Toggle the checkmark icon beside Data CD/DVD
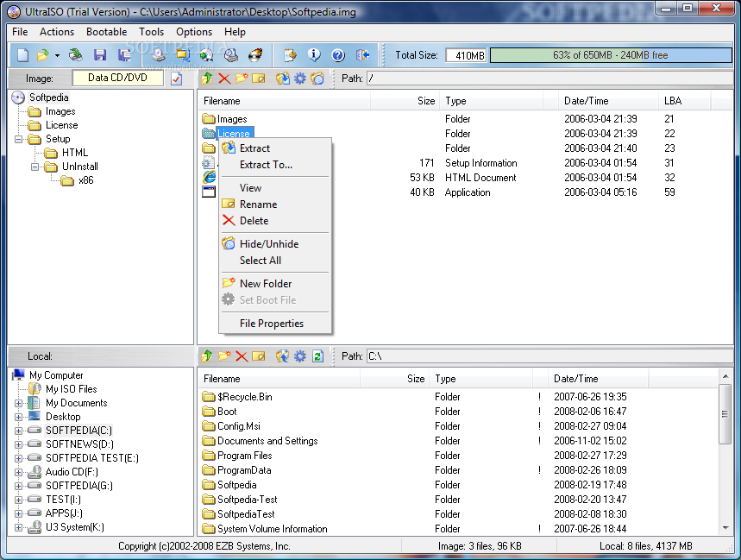 177,79
